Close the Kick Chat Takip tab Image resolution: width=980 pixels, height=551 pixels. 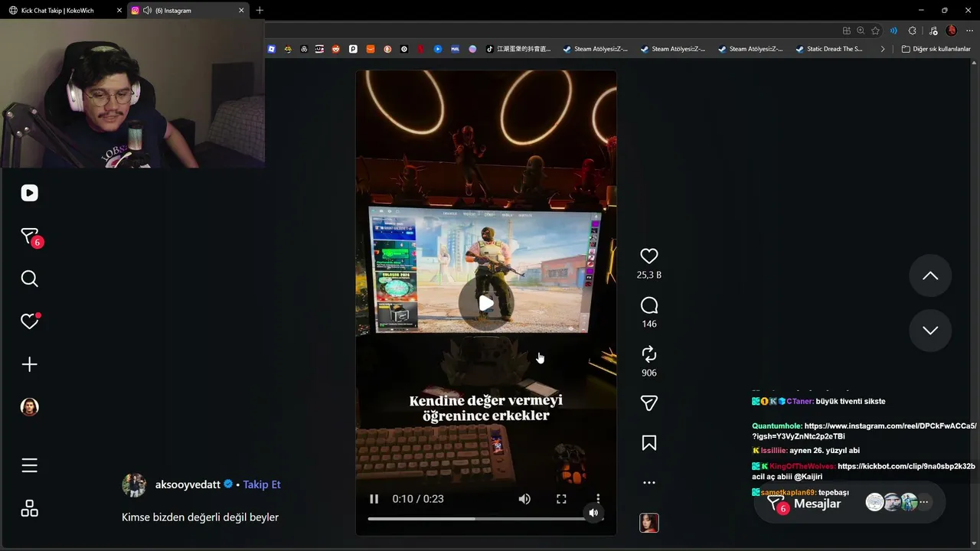pos(119,11)
